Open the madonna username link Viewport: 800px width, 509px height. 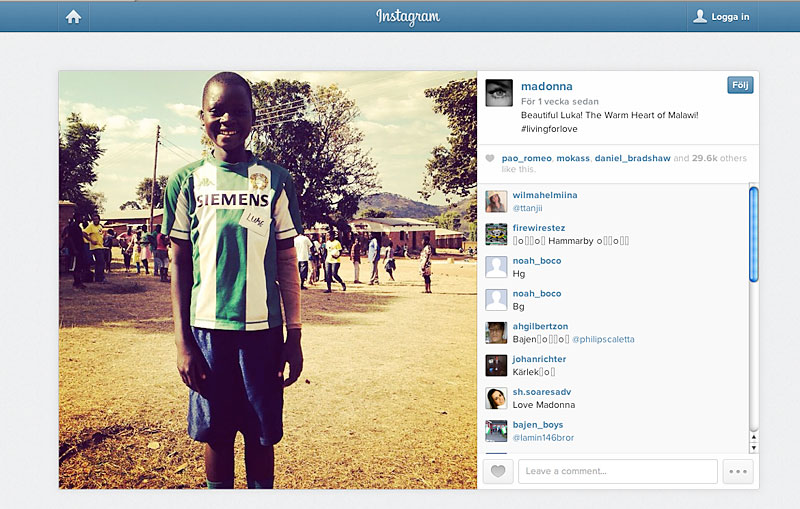coord(546,86)
